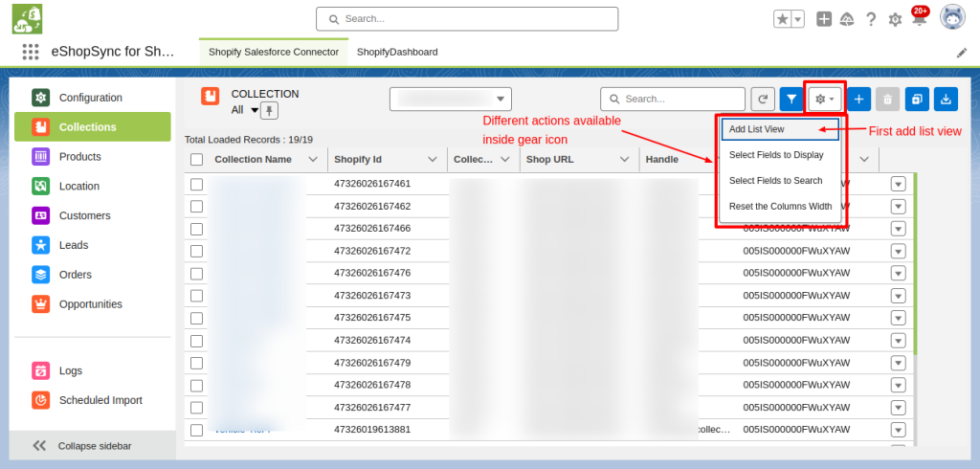Choose Select Fields to Search
This screenshot has height=469, width=980.
pyautogui.click(x=780, y=180)
